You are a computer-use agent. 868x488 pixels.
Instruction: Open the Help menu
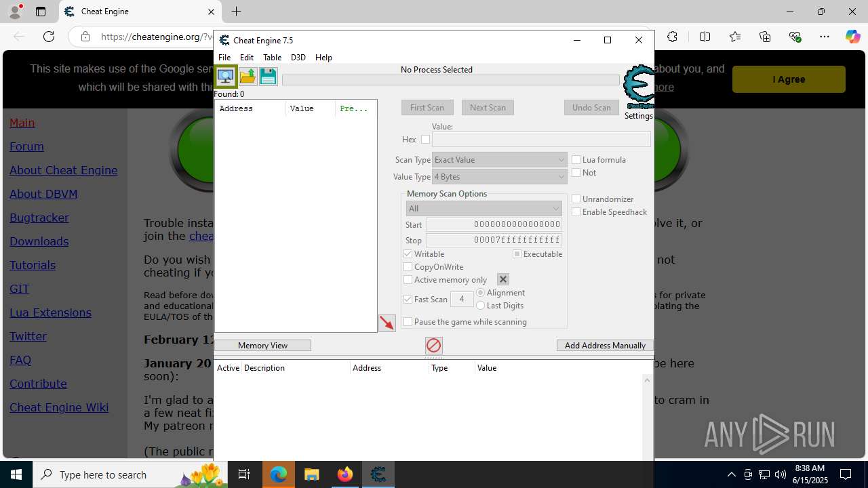(323, 58)
